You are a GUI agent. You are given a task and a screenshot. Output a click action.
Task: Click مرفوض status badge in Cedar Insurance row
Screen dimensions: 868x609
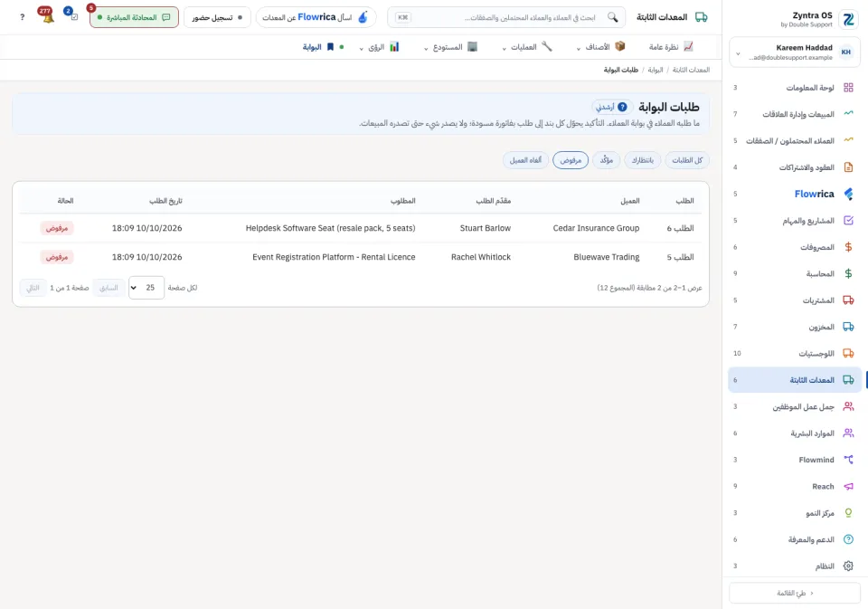56,228
